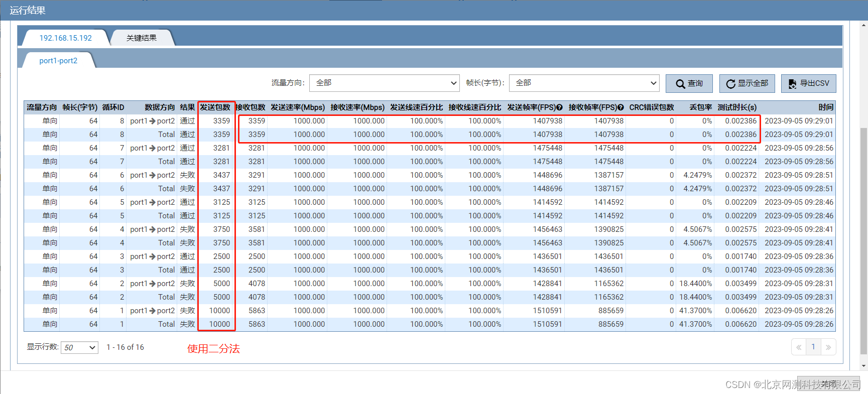Sort by 发送速率(Mbps) column header
868x394 pixels.
coord(298,107)
